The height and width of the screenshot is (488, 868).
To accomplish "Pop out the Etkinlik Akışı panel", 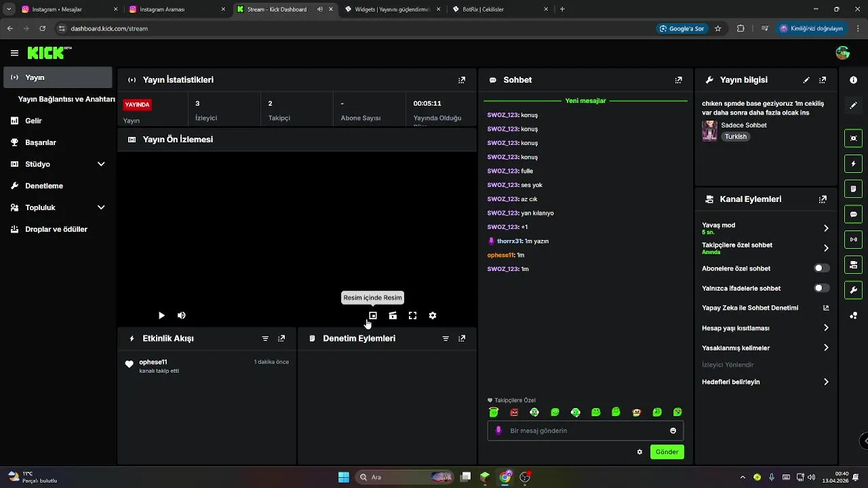I will (281, 338).
